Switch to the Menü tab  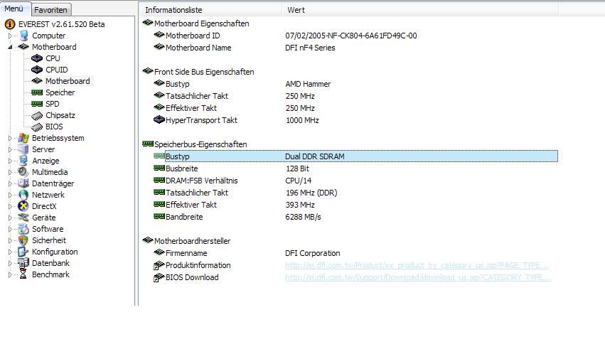[x=15, y=9]
